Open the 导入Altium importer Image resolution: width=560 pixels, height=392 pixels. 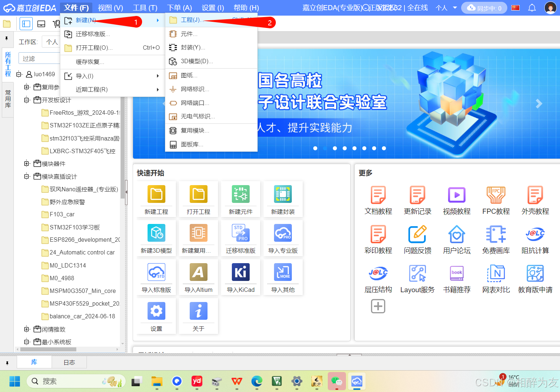point(198,277)
